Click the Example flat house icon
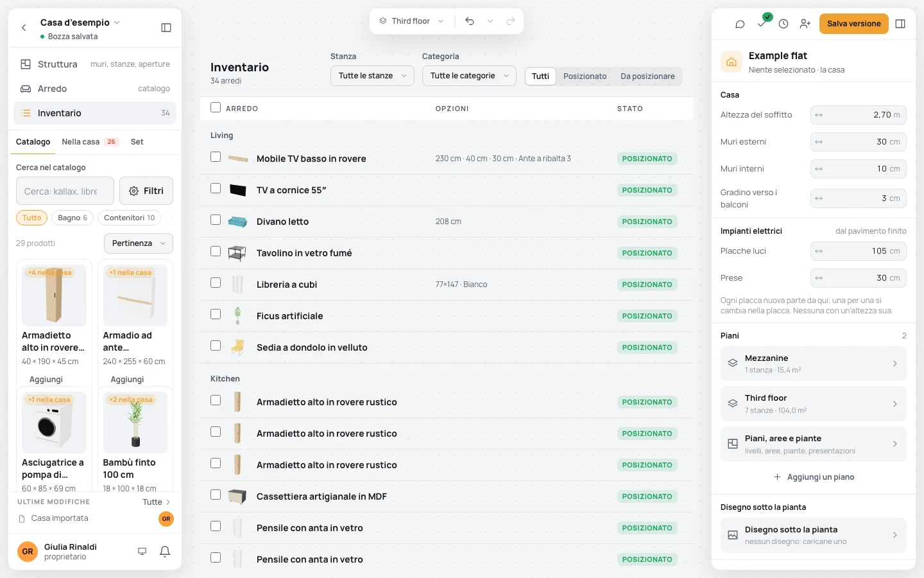Viewport: 924px width, 578px height. pos(731,62)
